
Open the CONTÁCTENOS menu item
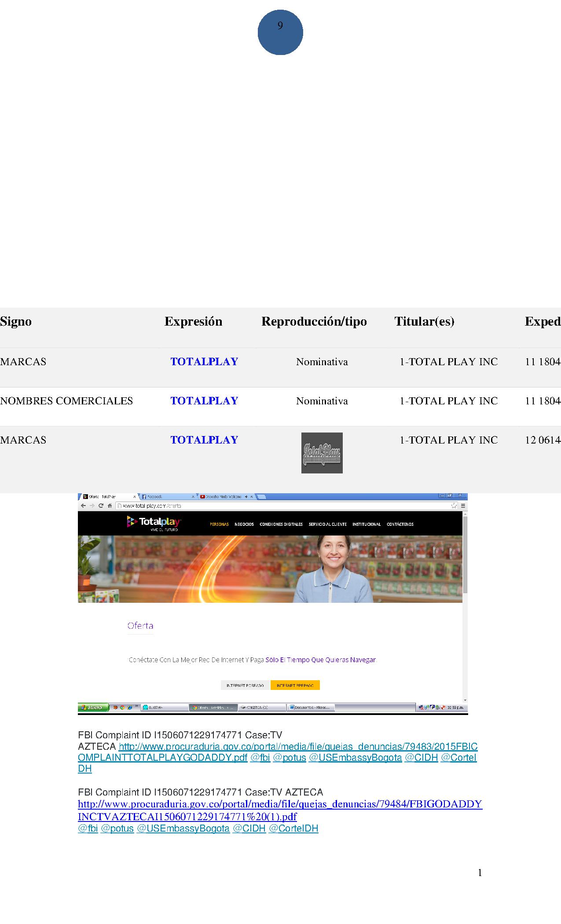coord(400,524)
